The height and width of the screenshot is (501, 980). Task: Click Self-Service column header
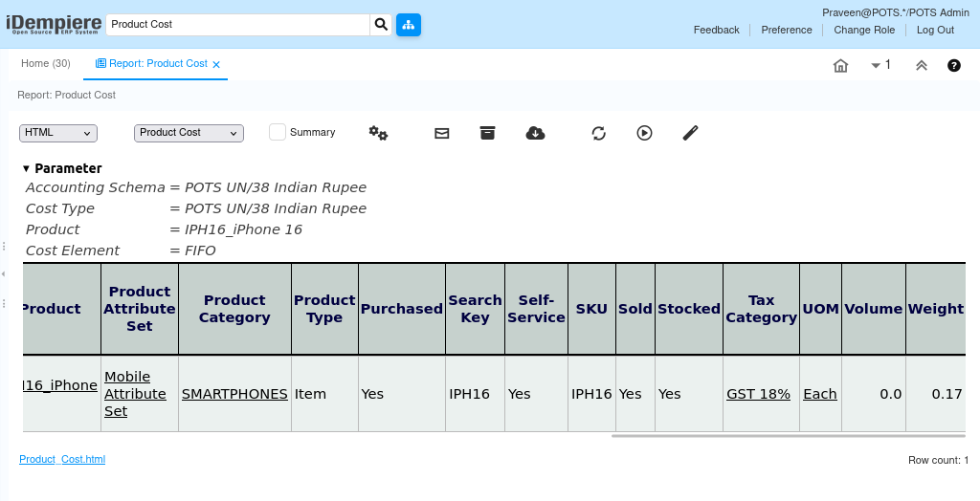point(536,309)
